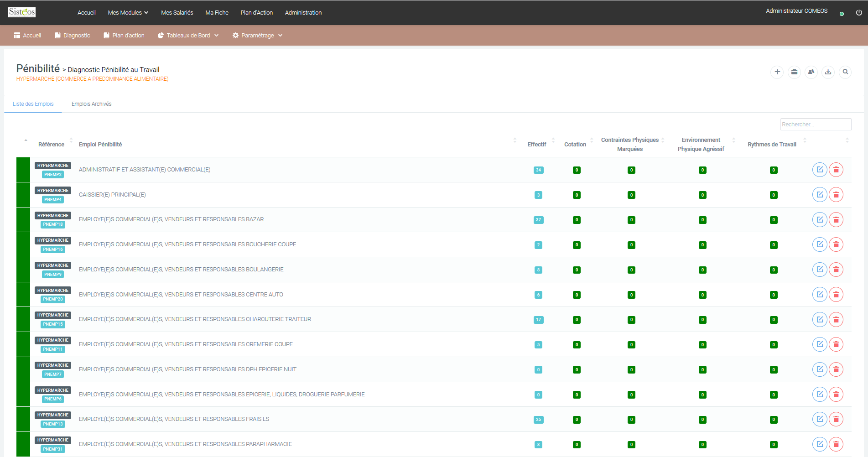Image resolution: width=868 pixels, height=457 pixels.
Task: Click the PNEMP2 reference badge
Action: pyautogui.click(x=53, y=175)
